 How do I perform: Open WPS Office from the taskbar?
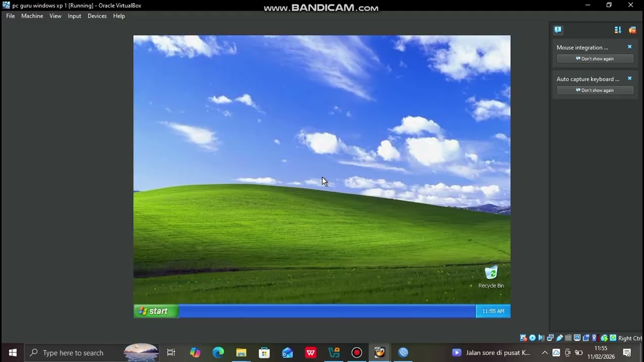[x=310, y=352]
